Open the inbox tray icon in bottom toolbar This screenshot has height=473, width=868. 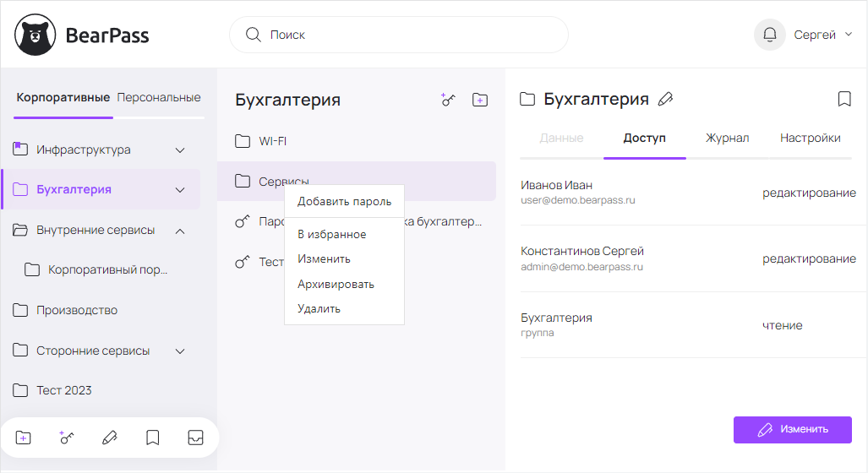195,438
